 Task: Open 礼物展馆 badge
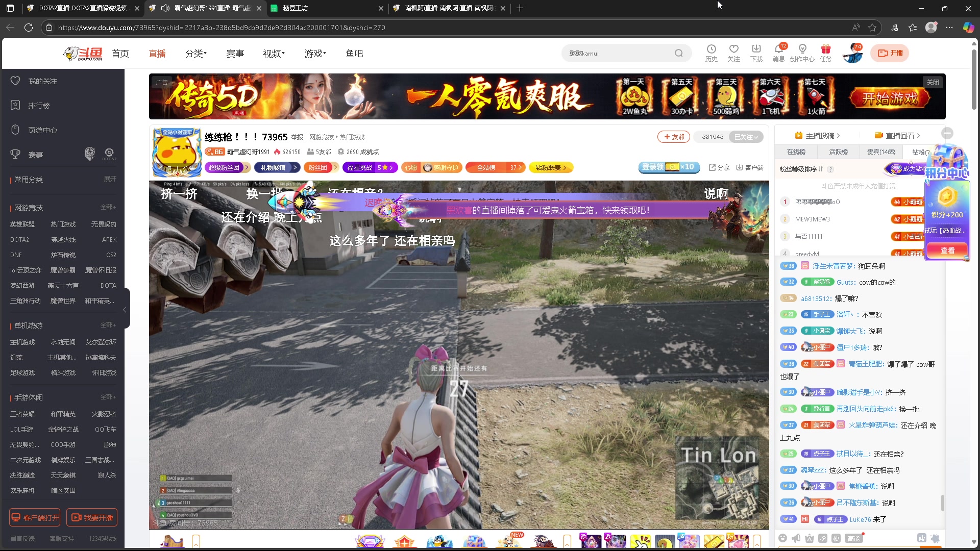(x=278, y=167)
